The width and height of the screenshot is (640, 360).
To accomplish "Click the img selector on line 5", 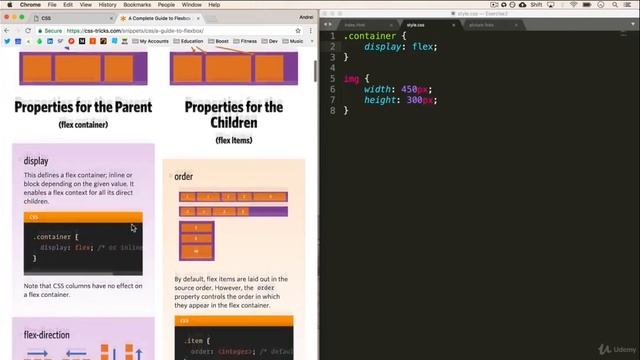I will (351, 79).
